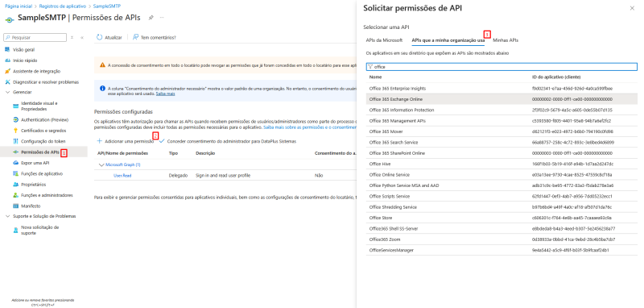This screenshot has width=644, height=308.
Task: Click the Identidade visual e Propriedades icon
Action: pos(15,106)
